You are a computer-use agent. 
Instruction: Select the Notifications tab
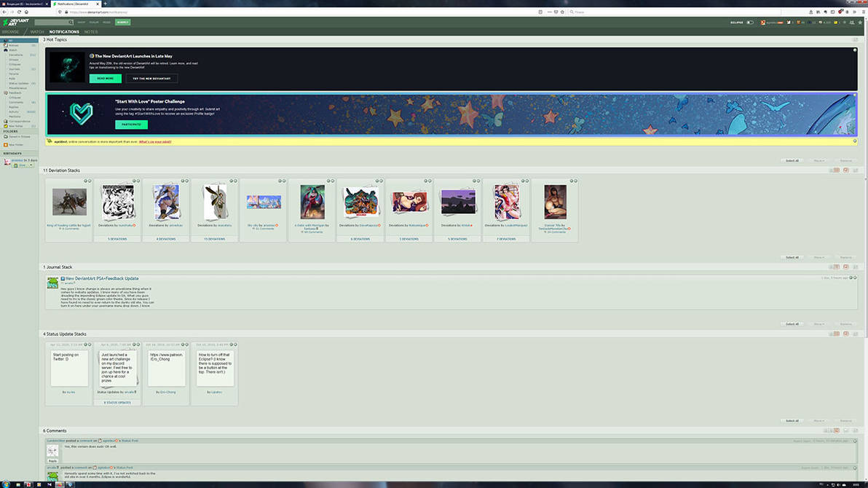click(x=63, y=31)
